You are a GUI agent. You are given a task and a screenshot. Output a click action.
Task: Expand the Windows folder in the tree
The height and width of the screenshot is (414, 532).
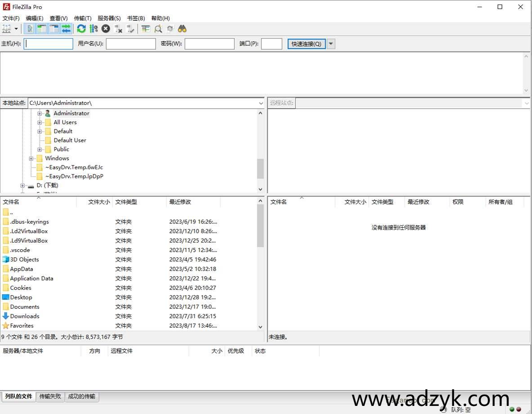tap(31, 158)
